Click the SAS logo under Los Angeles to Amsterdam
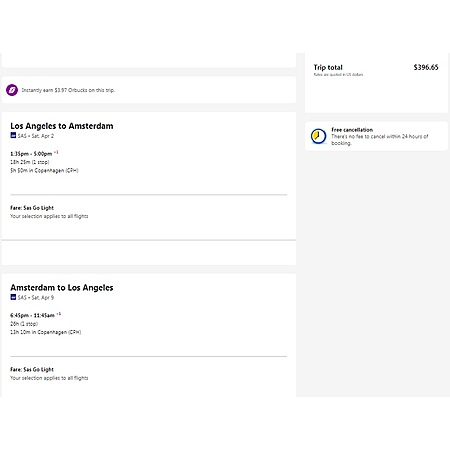The width and height of the screenshot is (450, 450). (x=13, y=135)
